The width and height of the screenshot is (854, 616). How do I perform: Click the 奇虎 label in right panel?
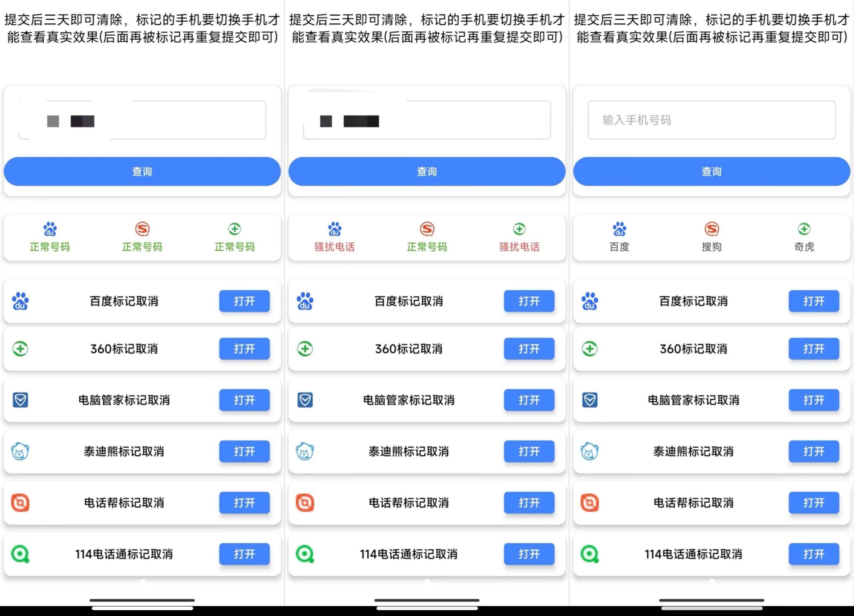coord(804,247)
